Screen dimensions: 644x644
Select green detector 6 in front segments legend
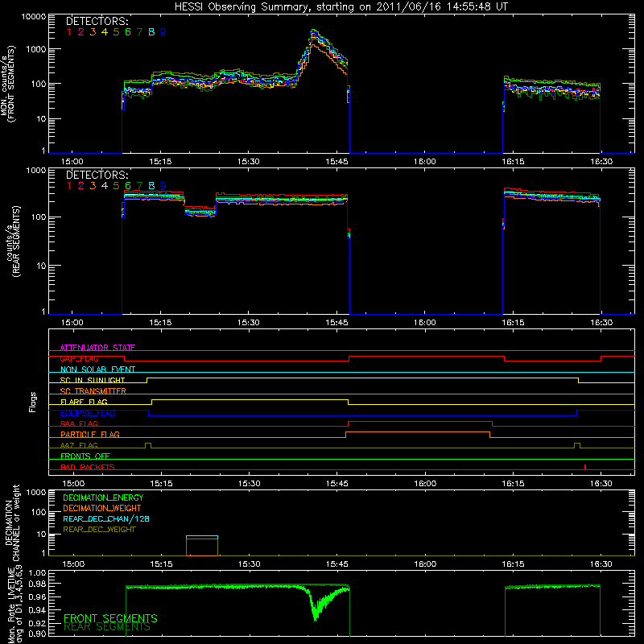(x=128, y=32)
